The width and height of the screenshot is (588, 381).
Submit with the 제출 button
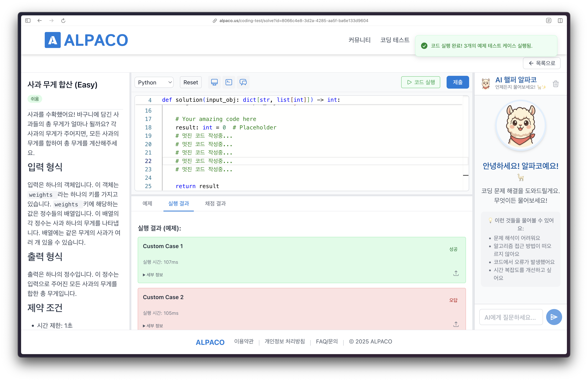(x=458, y=82)
